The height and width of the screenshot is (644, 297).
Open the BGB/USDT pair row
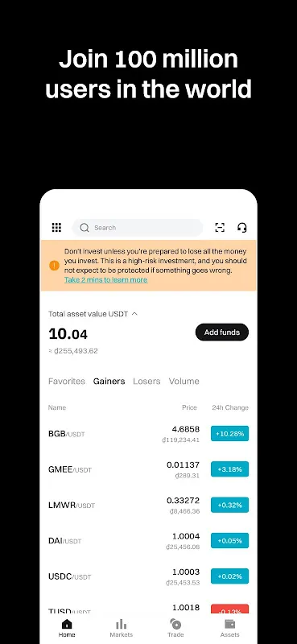[x=148, y=434]
